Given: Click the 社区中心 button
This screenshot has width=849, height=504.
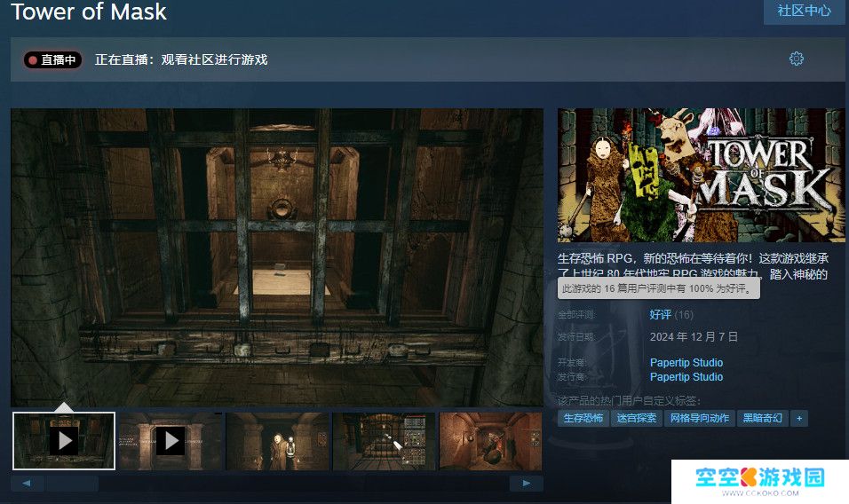Looking at the screenshot, I should [804, 11].
